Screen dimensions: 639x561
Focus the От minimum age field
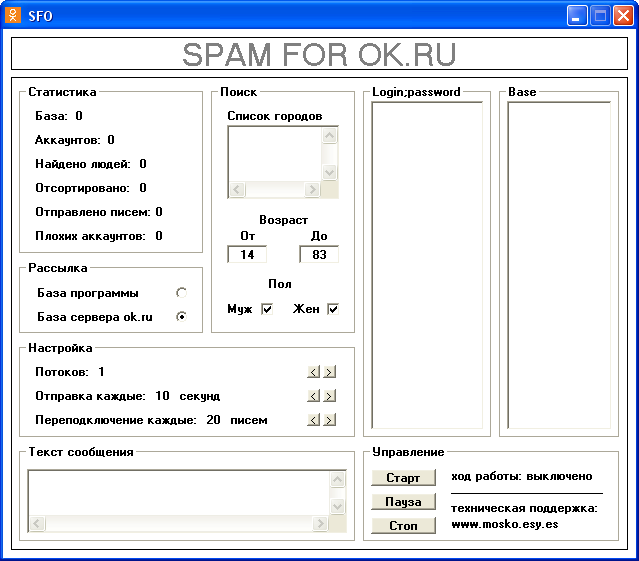[x=247, y=255]
